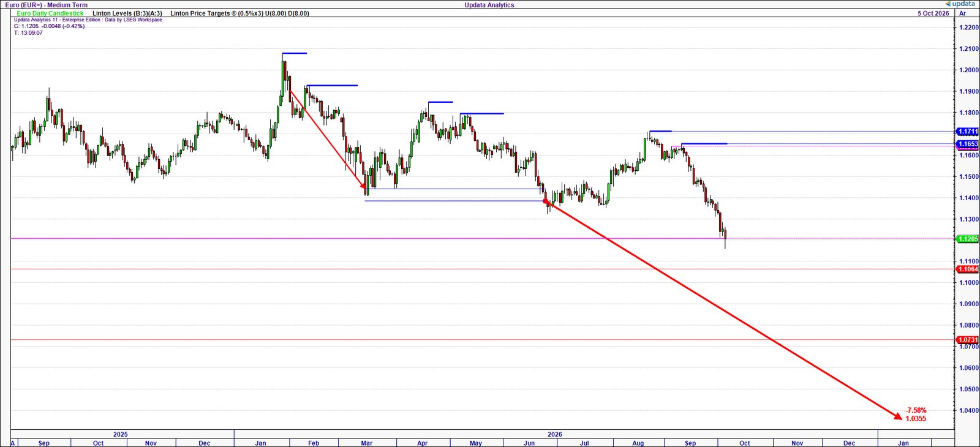Screen dimensions: 980x447
Task: Click the 'Dec' 2025 month label
Action: pyautogui.click(x=205, y=443)
